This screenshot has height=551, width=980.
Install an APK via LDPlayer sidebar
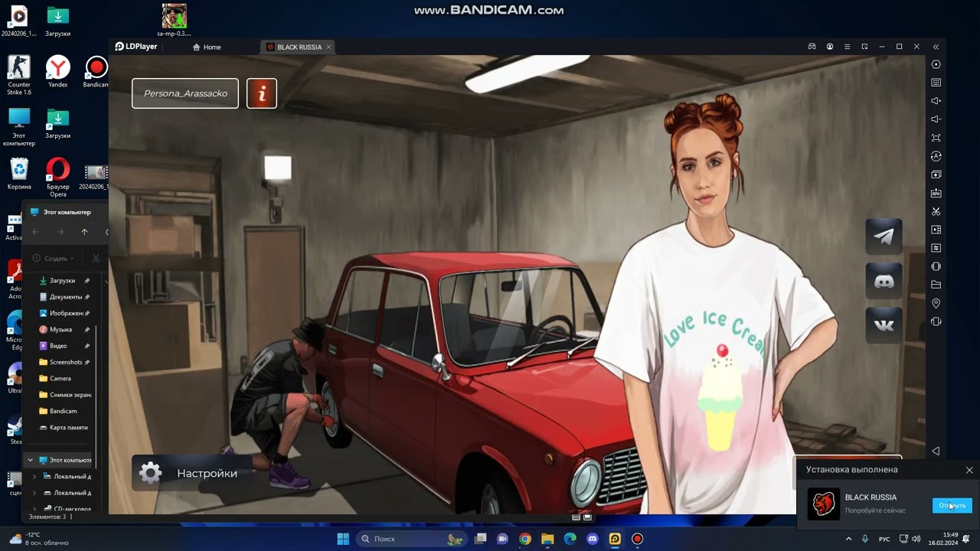click(x=936, y=193)
